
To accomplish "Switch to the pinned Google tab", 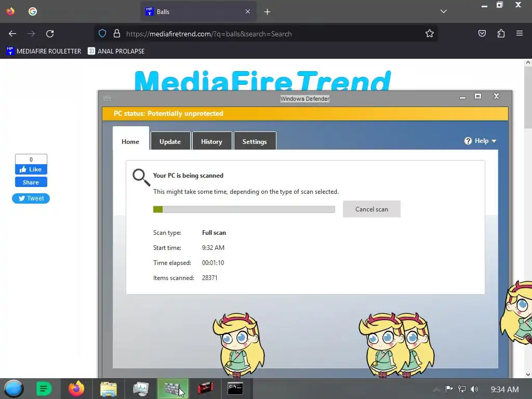I will point(33,11).
